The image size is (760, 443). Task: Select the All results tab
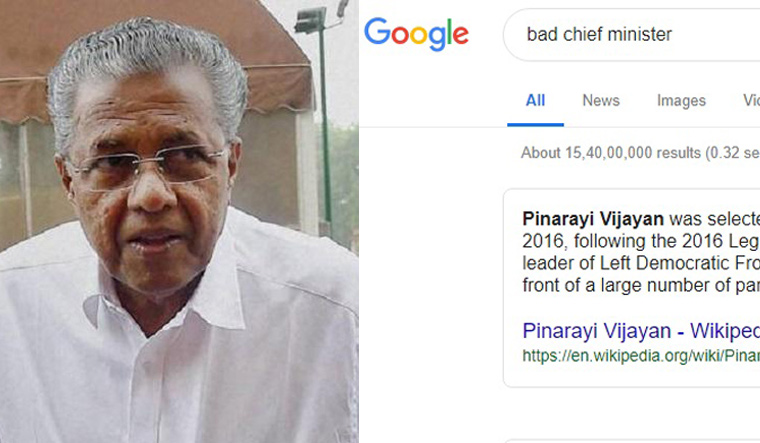pyautogui.click(x=536, y=100)
